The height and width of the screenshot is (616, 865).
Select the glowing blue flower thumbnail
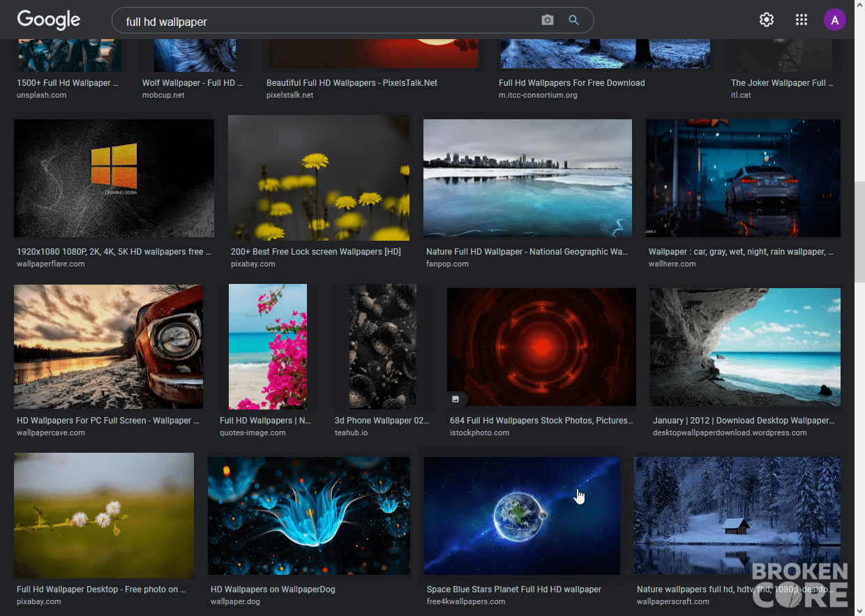pos(309,516)
